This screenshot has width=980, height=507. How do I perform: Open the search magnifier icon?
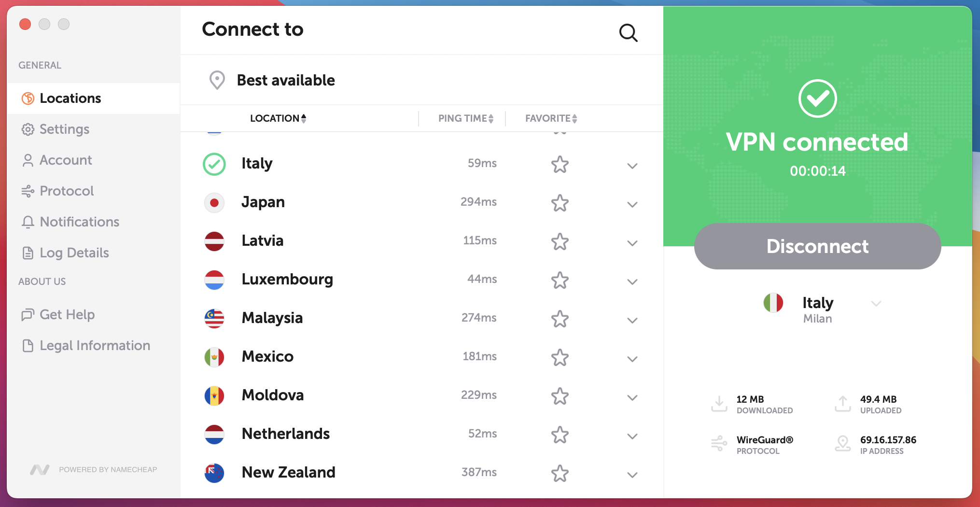(628, 33)
